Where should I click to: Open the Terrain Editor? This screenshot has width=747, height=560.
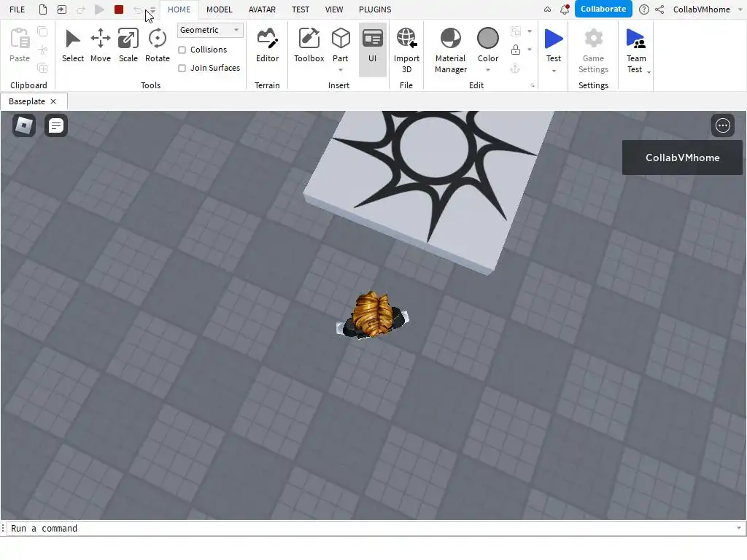[x=267, y=45]
